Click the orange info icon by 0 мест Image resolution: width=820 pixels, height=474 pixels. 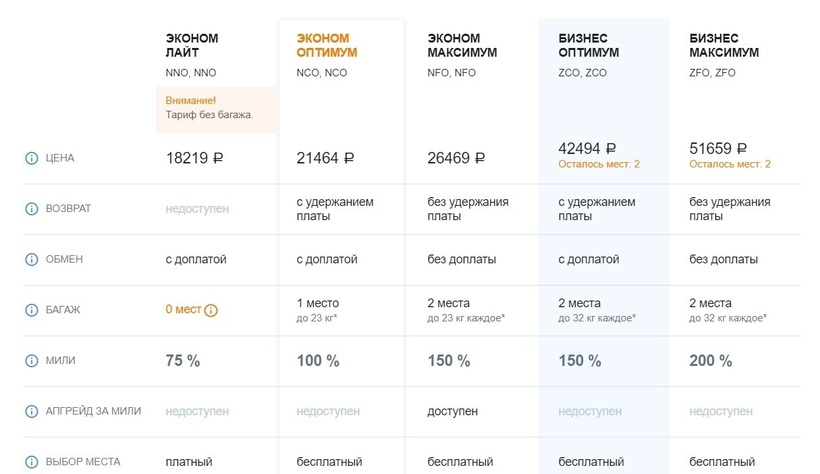point(211,310)
